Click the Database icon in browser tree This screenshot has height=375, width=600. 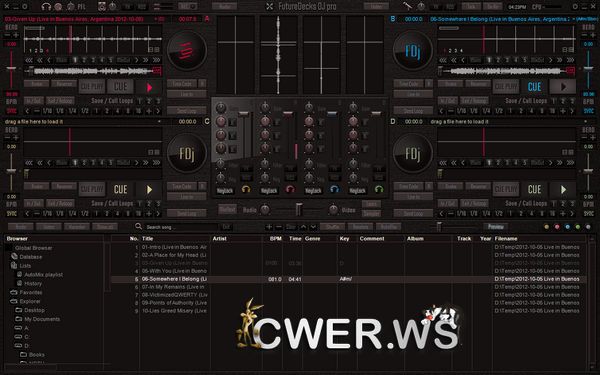pos(15,256)
